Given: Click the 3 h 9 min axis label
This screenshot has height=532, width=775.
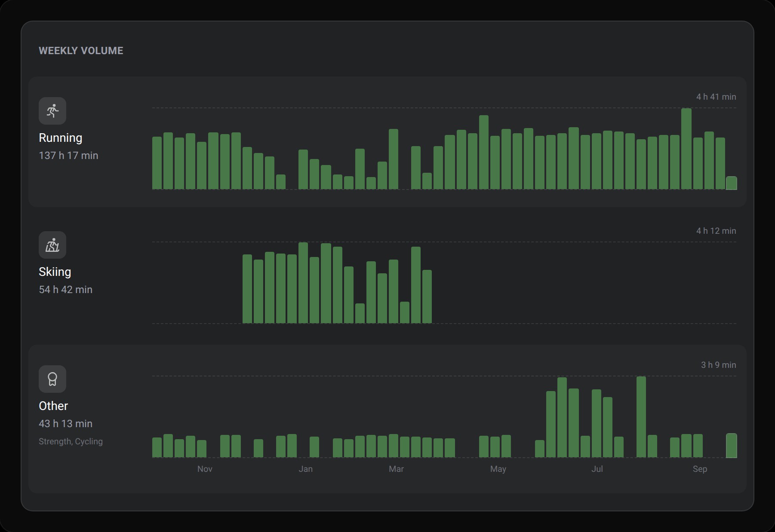Looking at the screenshot, I should pyautogui.click(x=718, y=365).
